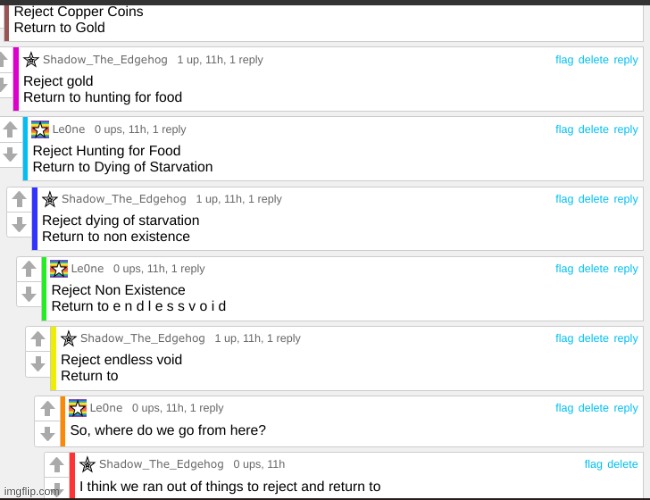The height and width of the screenshot is (500, 650).
Task: Upvote the "Reject dying of starvation" comment
Action: [19, 200]
